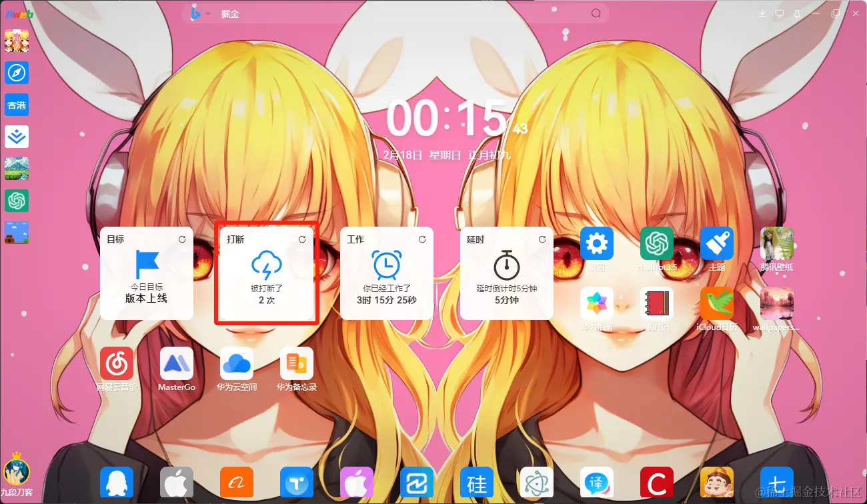Open the Juejin logo icon in sidebar
The height and width of the screenshot is (504, 867).
pyautogui.click(x=17, y=137)
